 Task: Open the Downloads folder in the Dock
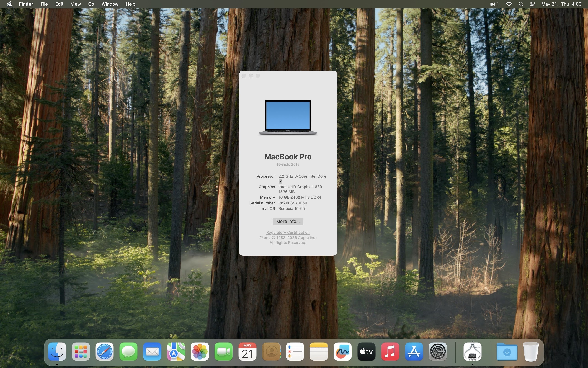pos(507,352)
